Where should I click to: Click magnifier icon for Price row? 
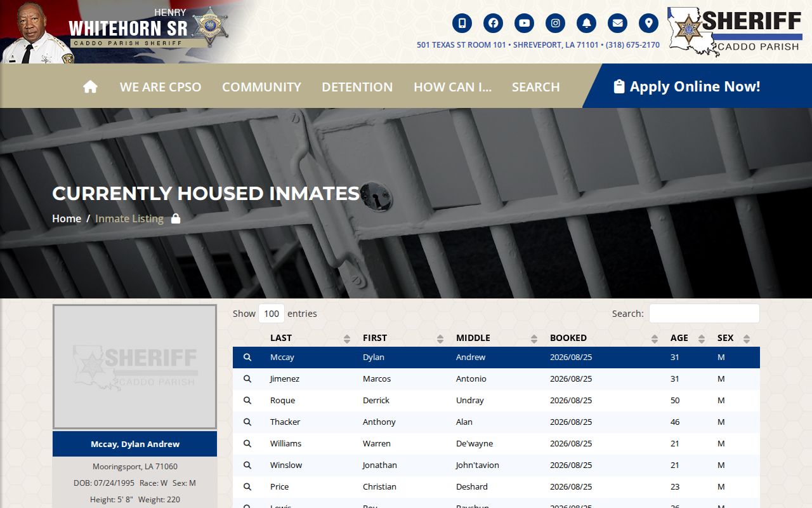[247, 487]
